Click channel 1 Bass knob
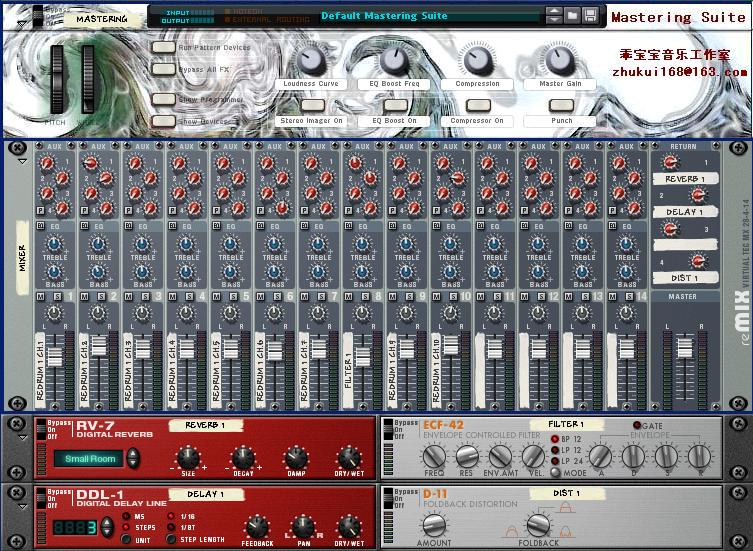The image size is (753, 551). [54, 272]
